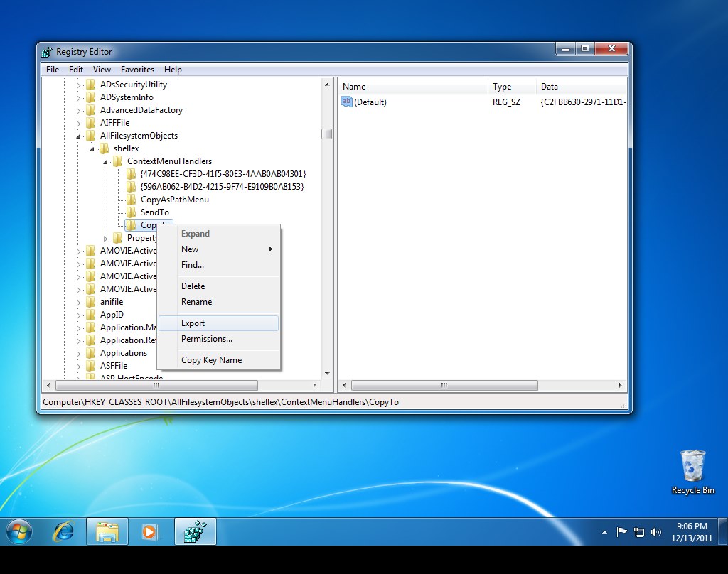This screenshot has width=728, height=574.
Task: Open the Help menu
Action: pyautogui.click(x=173, y=70)
